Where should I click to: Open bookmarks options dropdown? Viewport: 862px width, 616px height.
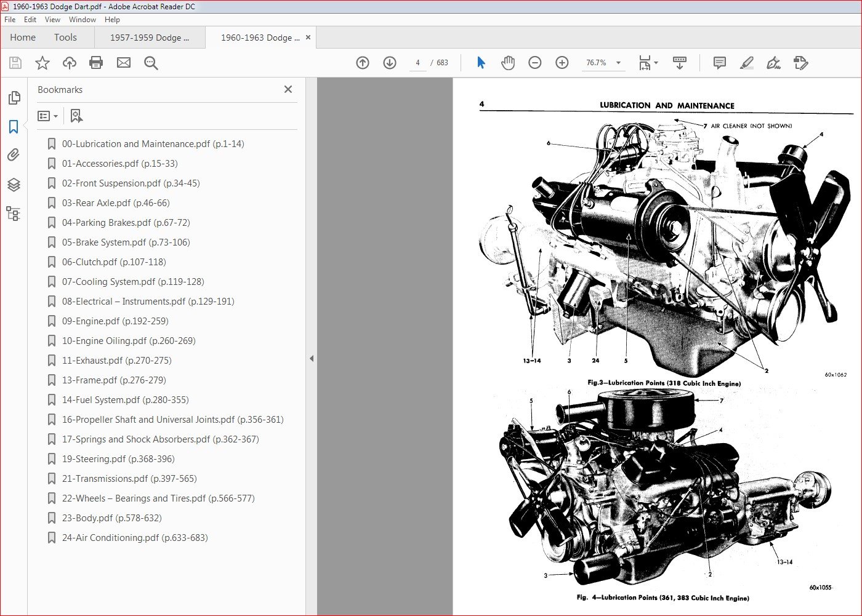(47, 116)
